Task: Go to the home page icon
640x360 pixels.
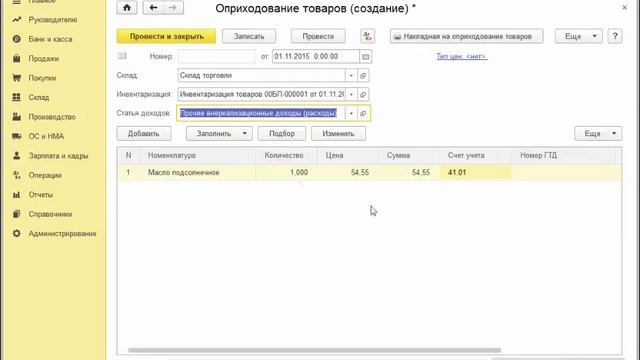Action: 127,7
